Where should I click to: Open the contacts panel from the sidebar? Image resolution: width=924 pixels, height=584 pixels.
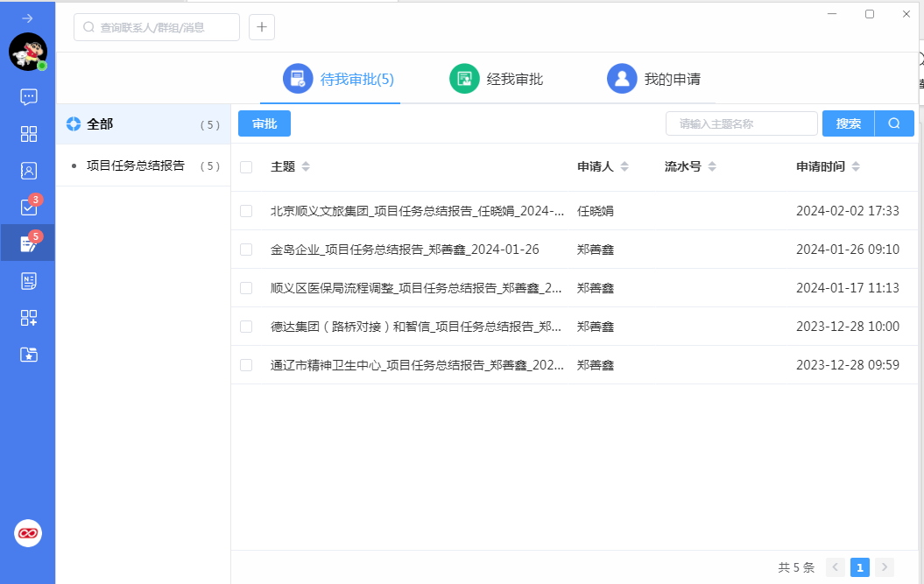[x=28, y=170]
